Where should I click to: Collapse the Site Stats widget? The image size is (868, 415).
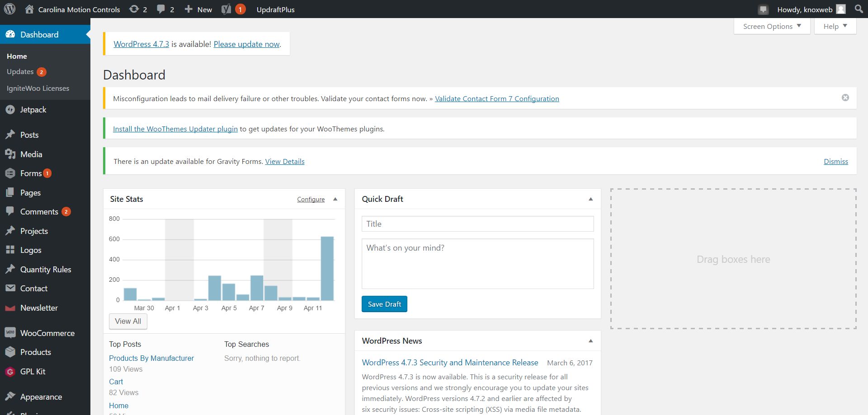pyautogui.click(x=335, y=199)
